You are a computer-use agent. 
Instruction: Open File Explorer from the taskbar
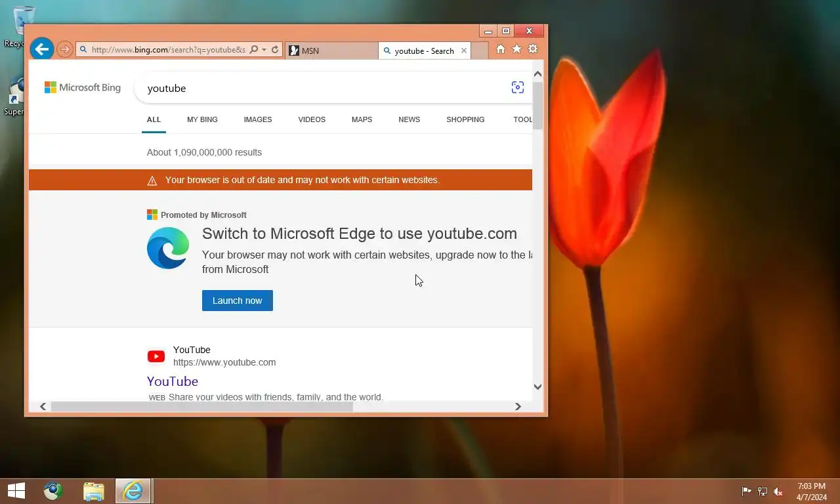[x=94, y=491]
